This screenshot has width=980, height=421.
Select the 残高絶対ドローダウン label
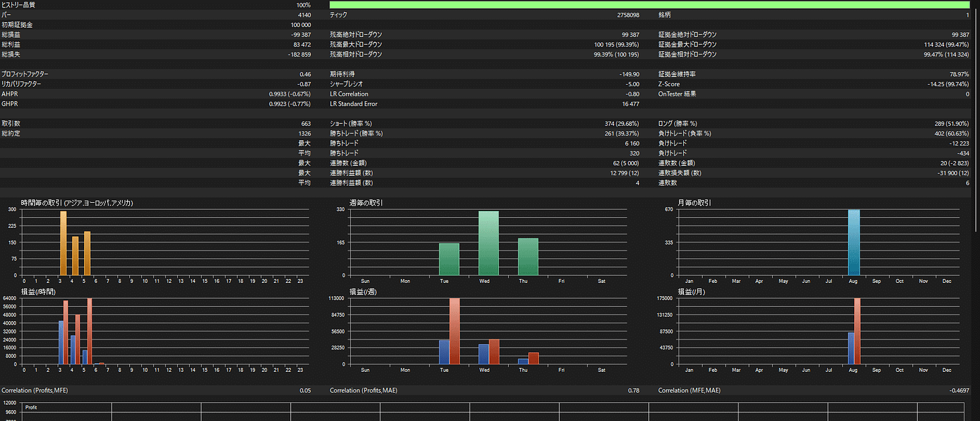(x=356, y=34)
